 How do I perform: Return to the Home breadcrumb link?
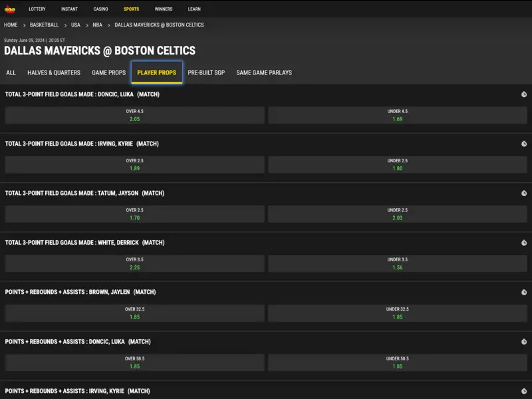click(x=11, y=25)
